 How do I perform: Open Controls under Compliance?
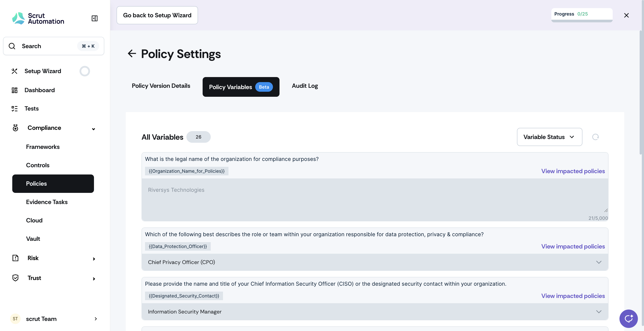pyautogui.click(x=38, y=165)
